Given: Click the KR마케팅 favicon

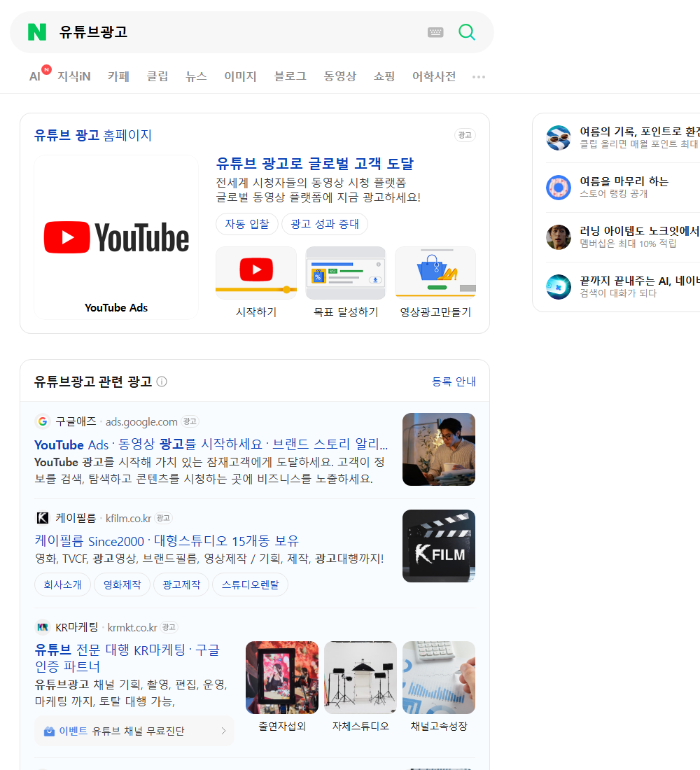Looking at the screenshot, I should 42,627.
